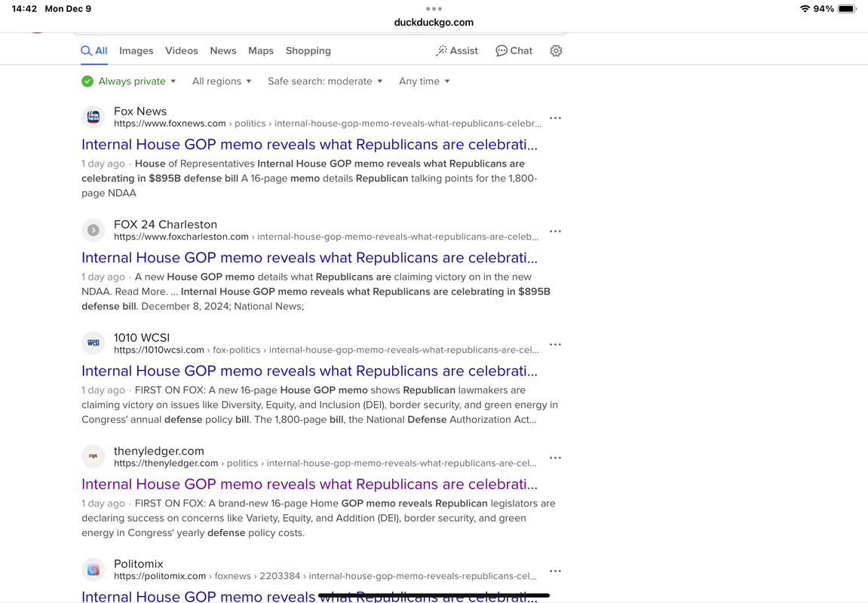
Task: Click the foxcharleston.com URL breadcrumb
Action: coord(326,237)
